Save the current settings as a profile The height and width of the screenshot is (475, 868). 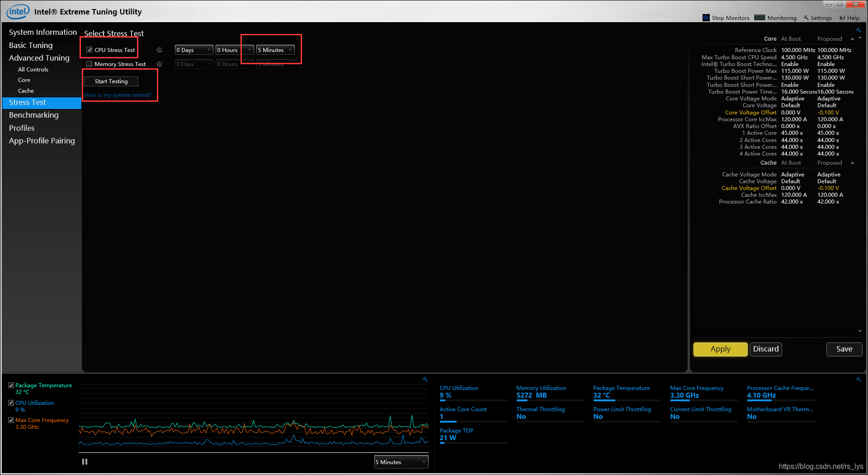(844, 349)
